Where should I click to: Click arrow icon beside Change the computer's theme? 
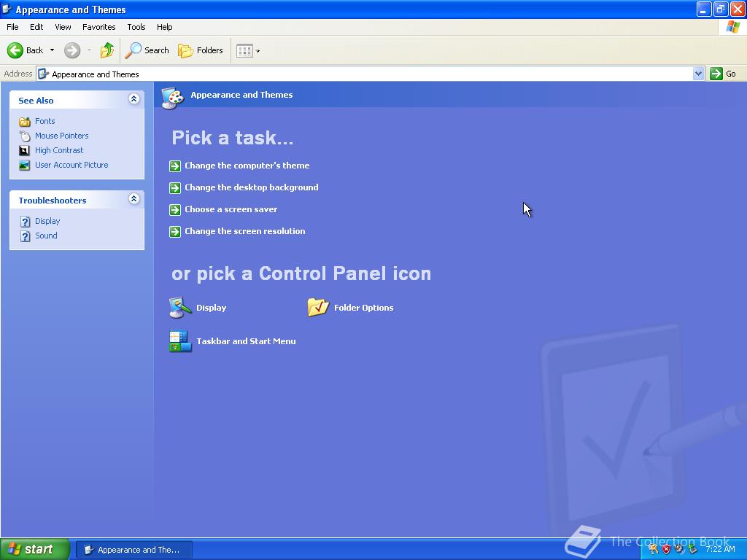[x=175, y=166]
